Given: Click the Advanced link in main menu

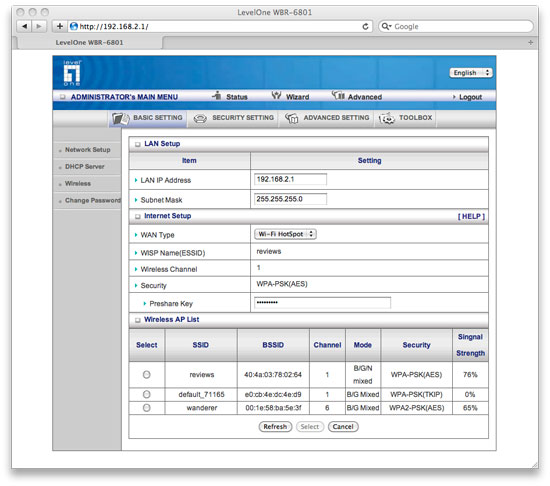Looking at the screenshot, I should point(365,97).
